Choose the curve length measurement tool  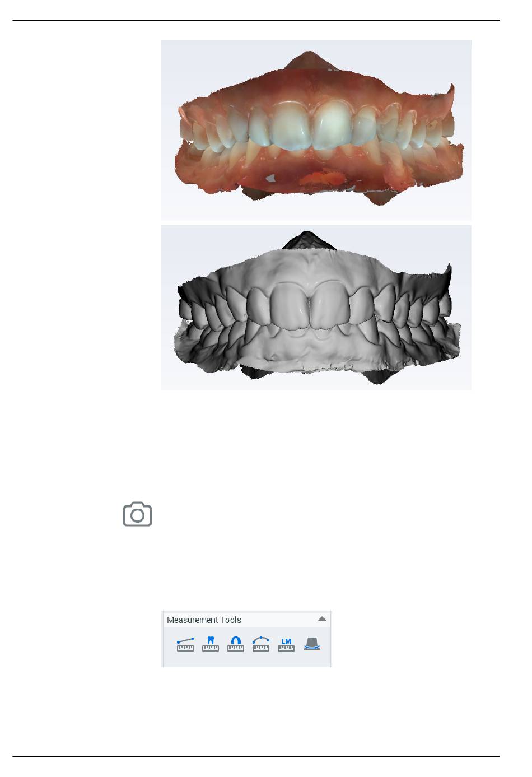[261, 644]
